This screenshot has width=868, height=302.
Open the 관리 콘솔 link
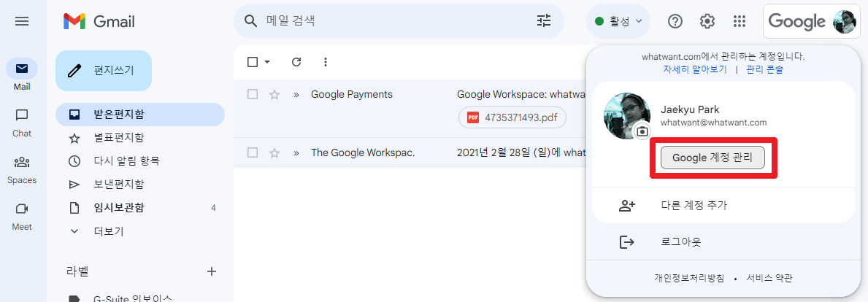tap(764, 69)
